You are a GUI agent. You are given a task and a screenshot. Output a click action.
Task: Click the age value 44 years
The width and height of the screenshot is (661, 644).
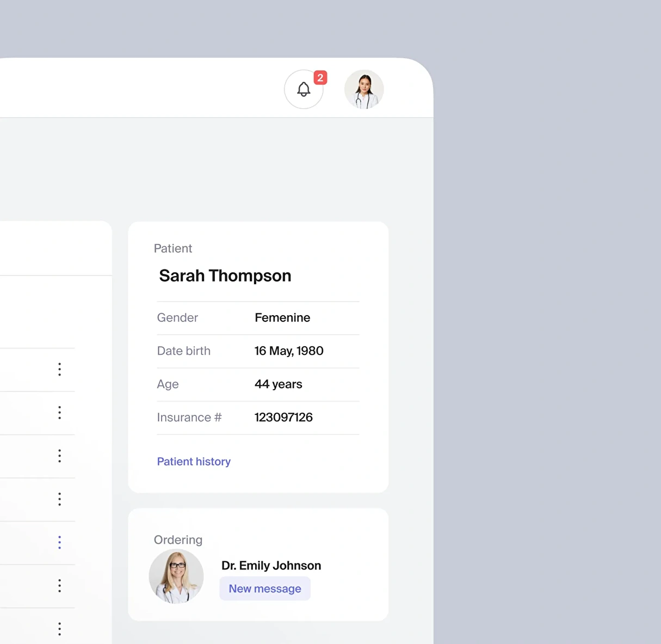[x=278, y=384]
